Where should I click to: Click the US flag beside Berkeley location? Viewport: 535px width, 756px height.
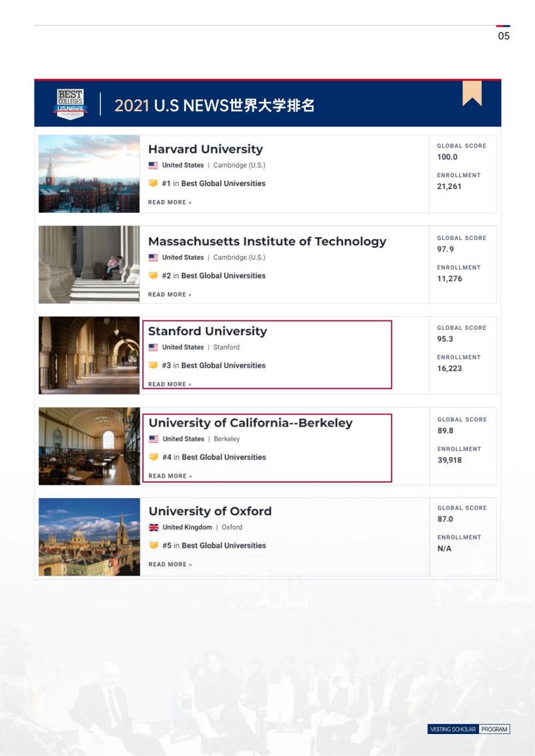(154, 439)
